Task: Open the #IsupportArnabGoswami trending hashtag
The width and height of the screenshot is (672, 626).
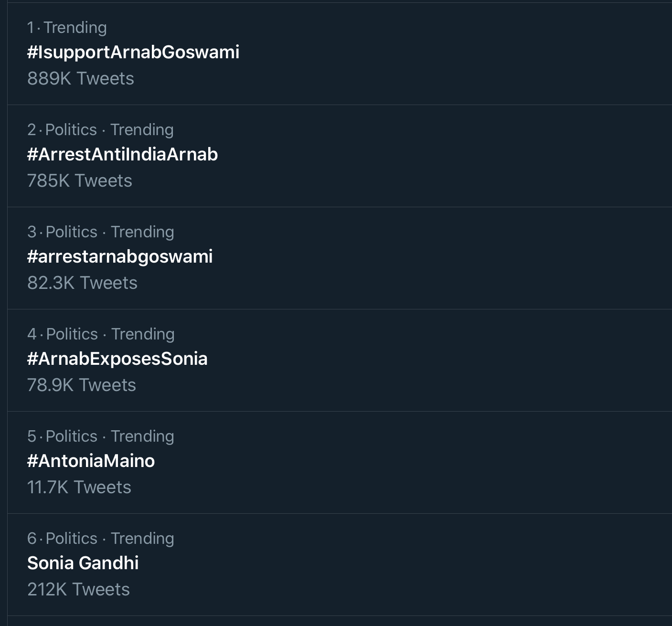Action: [133, 52]
